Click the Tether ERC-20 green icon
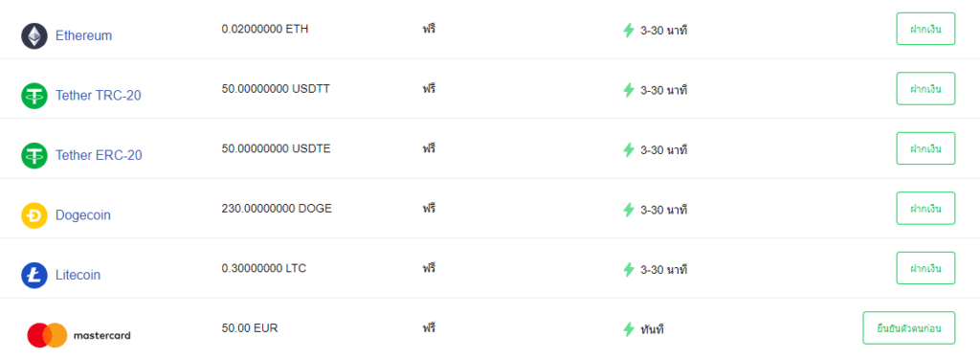Screen dimensions: 980x359 pos(34,155)
